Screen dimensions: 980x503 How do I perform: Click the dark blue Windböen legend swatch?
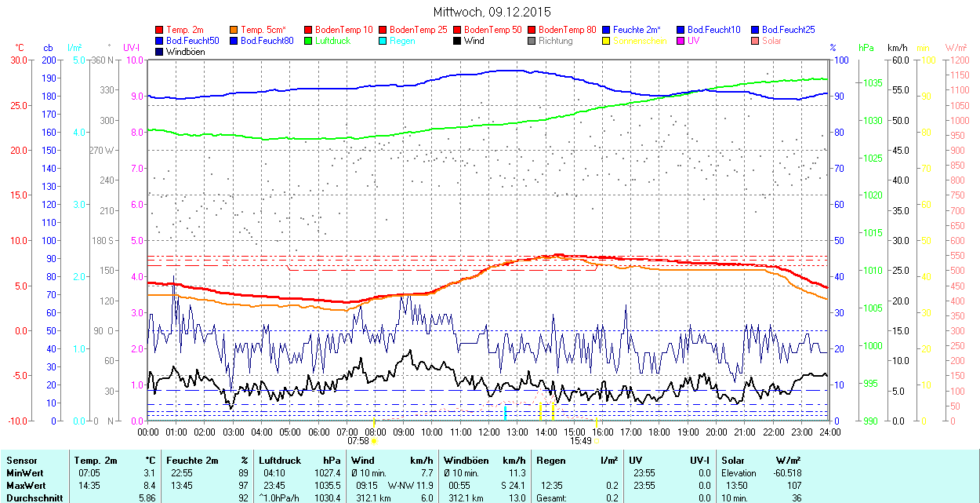pos(160,52)
